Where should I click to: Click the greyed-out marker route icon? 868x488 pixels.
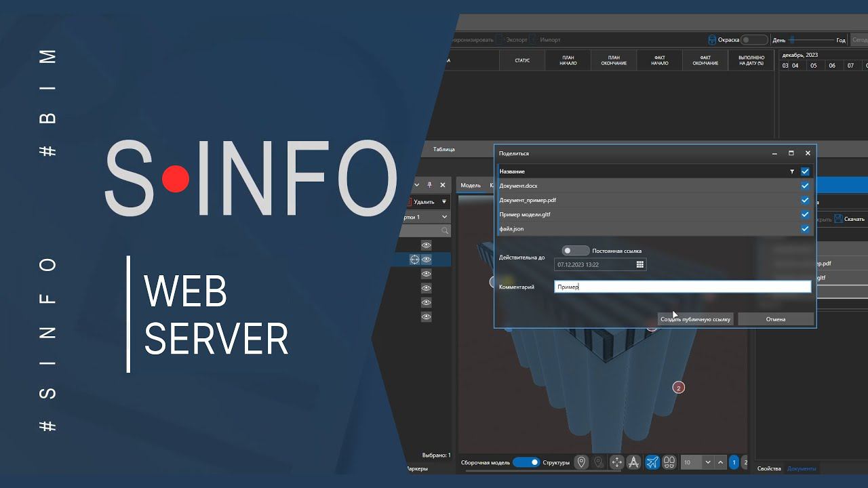(x=599, y=462)
